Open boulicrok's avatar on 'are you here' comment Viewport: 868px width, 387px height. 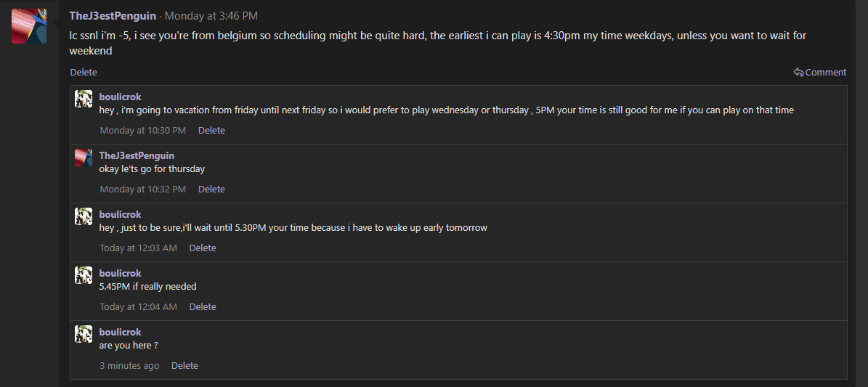click(x=84, y=334)
